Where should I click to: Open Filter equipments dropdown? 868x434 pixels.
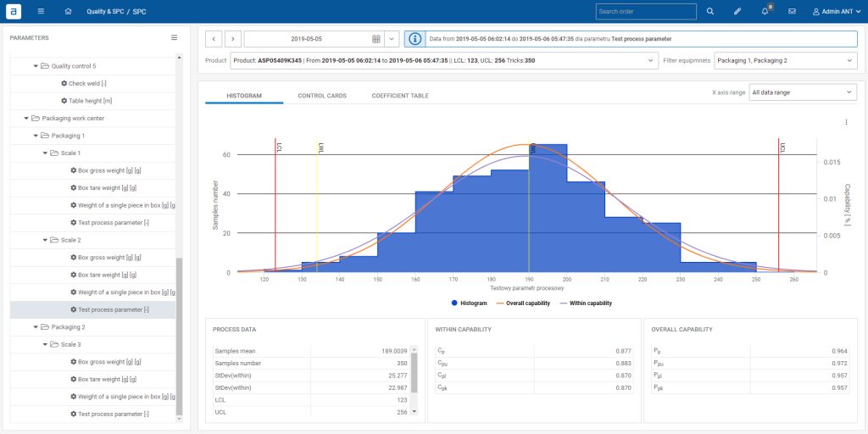(786, 60)
